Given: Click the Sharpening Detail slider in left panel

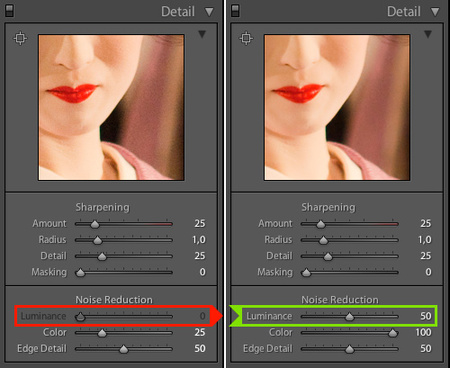Looking at the screenshot, I should tap(124, 256).
